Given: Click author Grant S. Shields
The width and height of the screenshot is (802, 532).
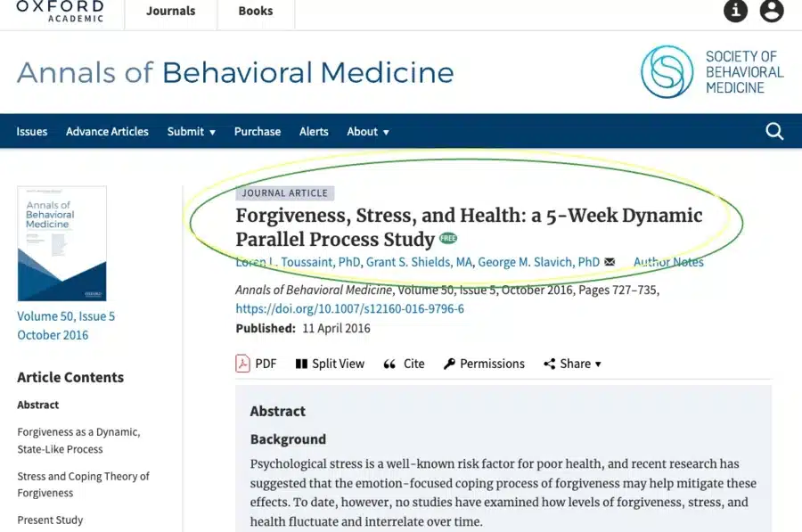Looking at the screenshot, I should pos(419,262).
